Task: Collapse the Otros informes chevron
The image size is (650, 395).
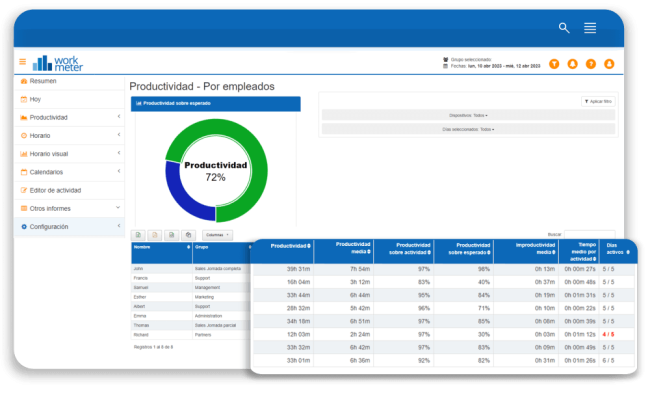Action: 118,207
